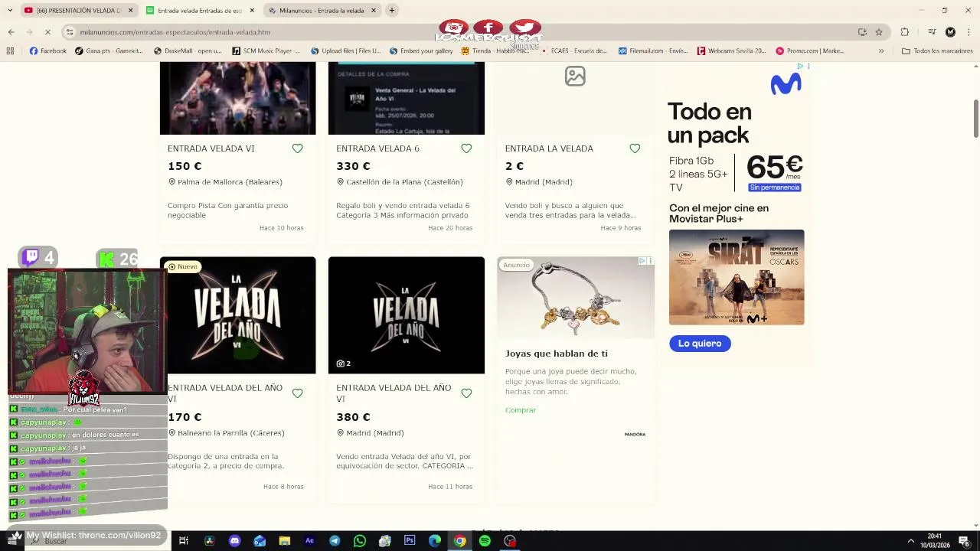Open Microsoft Edge from the taskbar
The height and width of the screenshot is (551, 980).
[x=435, y=541]
